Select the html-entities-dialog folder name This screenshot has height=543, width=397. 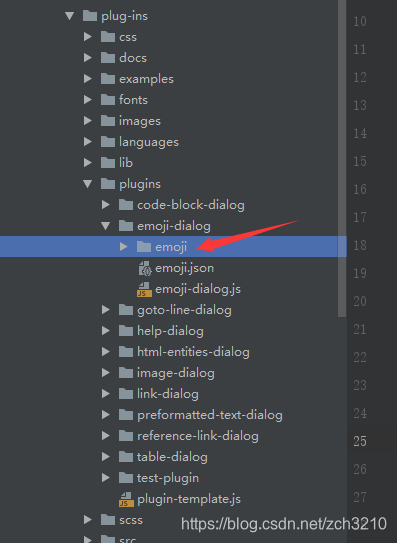pos(193,352)
